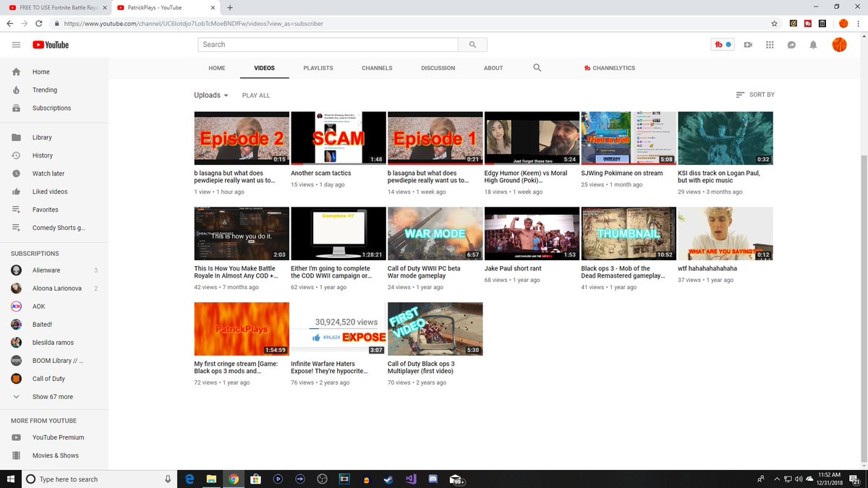Click the browser address bar URL
868x488 pixels.
pyautogui.click(x=193, y=23)
